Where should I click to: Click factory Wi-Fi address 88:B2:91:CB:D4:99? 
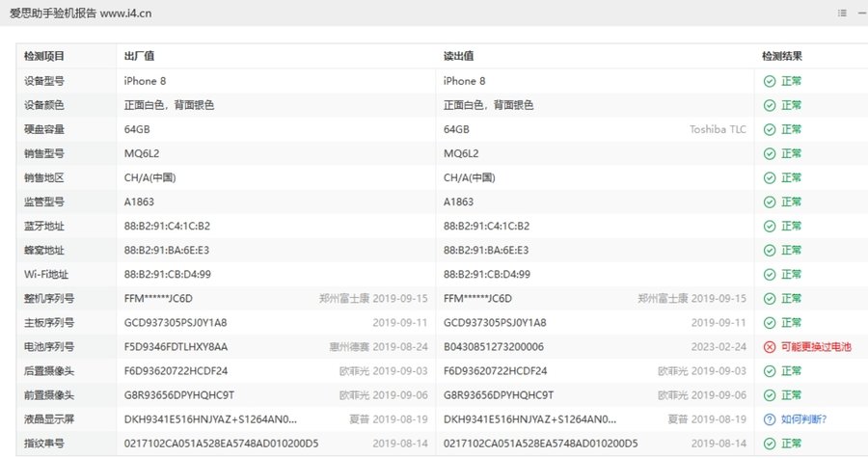(167, 275)
